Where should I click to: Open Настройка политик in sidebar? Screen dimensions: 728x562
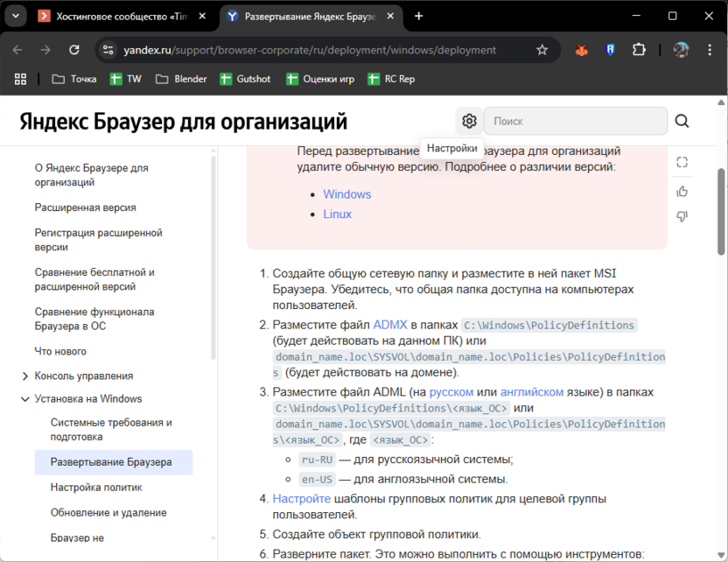[96, 487]
